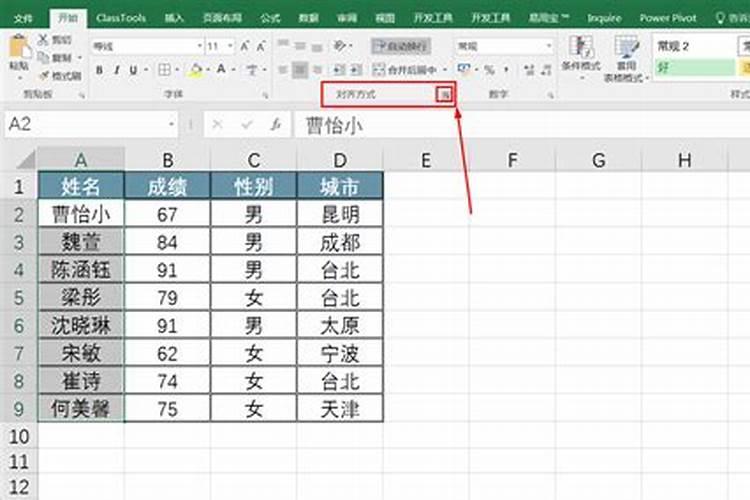Select the Format Painter brush
The image size is (750, 500).
point(44,76)
